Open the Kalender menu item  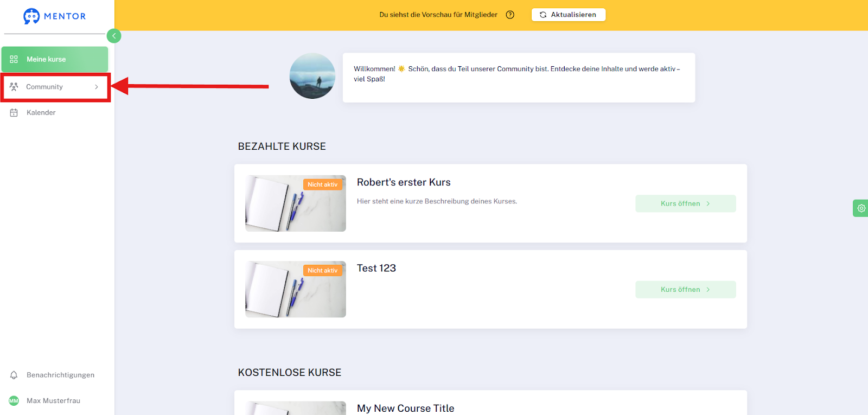click(55, 113)
